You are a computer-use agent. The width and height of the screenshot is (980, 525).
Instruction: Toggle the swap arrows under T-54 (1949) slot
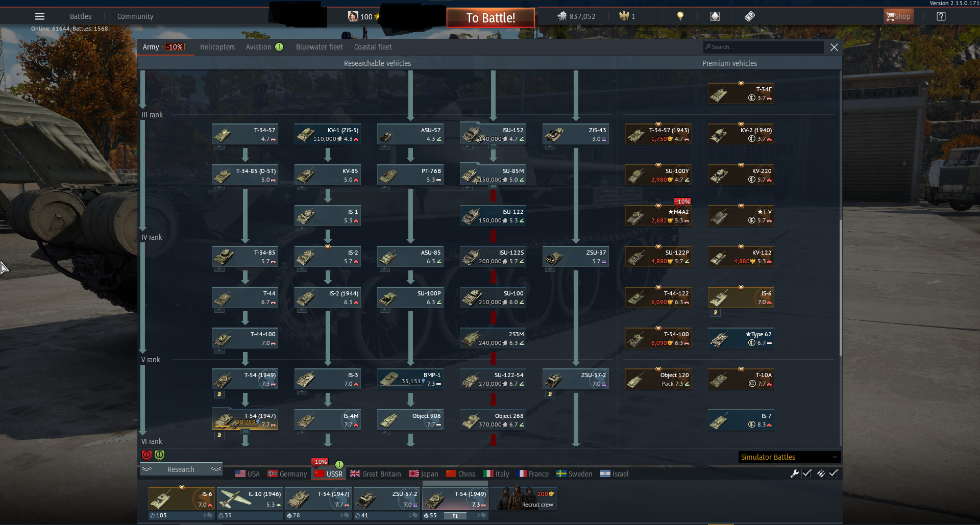(455, 516)
